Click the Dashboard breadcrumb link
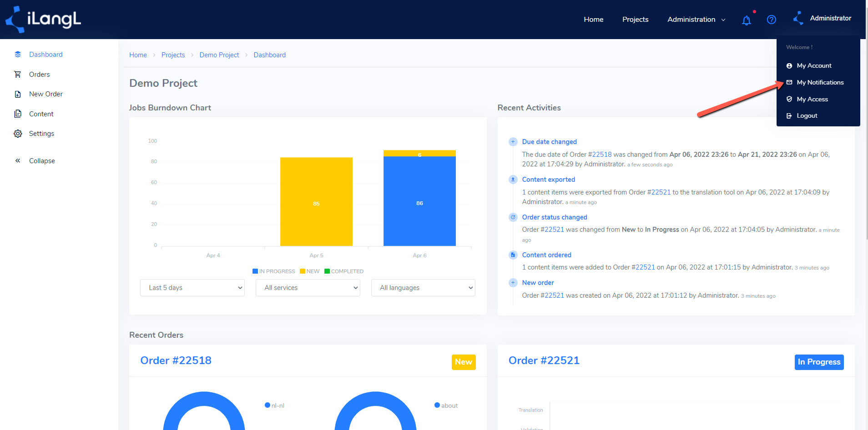The image size is (868, 430). pyautogui.click(x=270, y=55)
